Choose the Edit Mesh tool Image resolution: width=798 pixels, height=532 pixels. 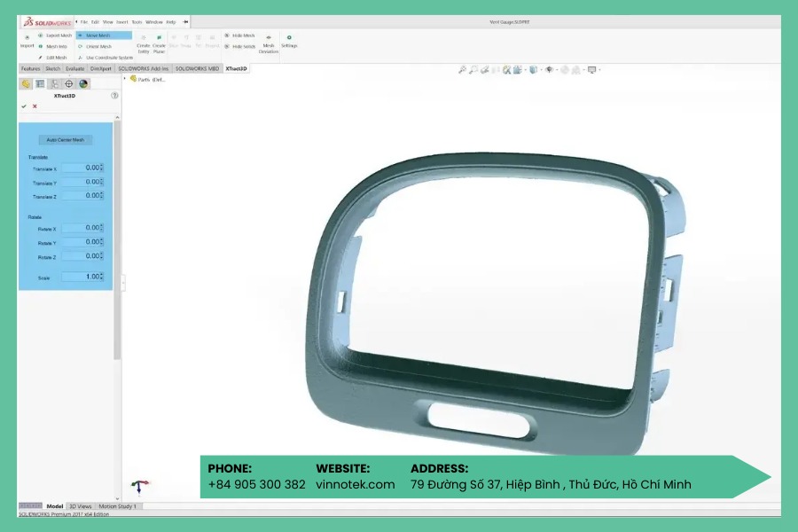coord(53,58)
